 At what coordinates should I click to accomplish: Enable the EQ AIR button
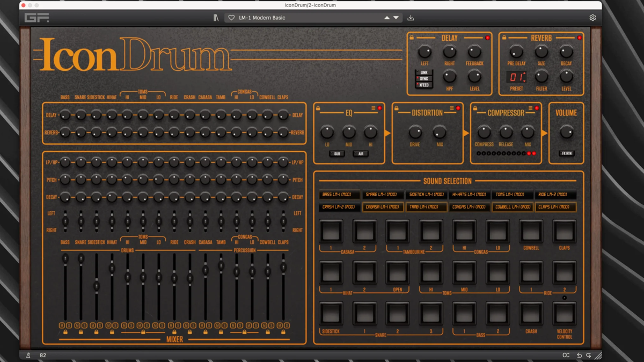point(361,154)
